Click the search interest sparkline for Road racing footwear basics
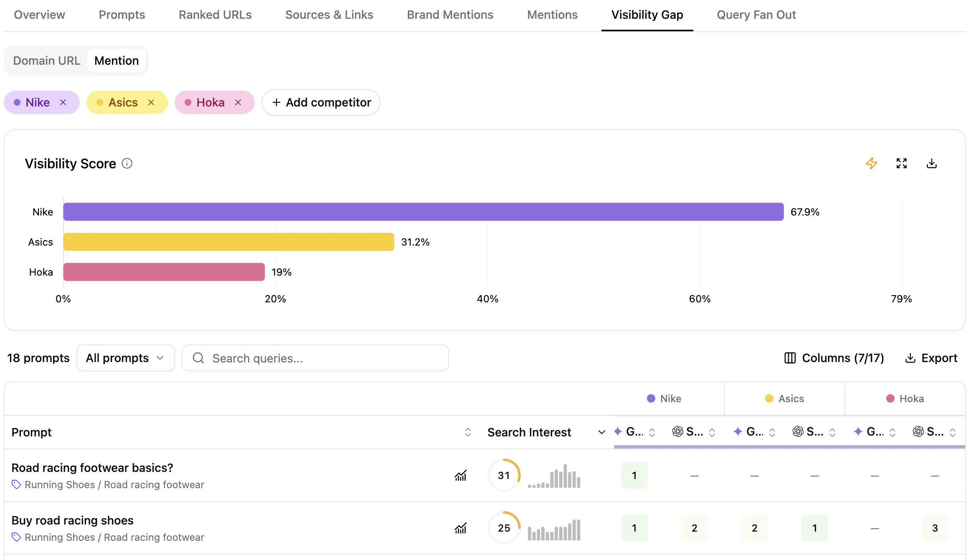The height and width of the screenshot is (560, 976). [554, 476]
